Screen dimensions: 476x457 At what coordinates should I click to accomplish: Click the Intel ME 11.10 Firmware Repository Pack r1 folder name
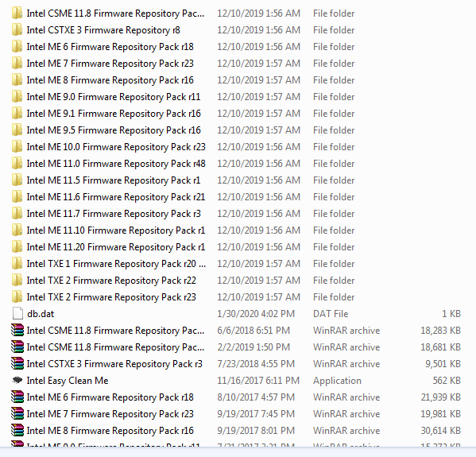click(116, 230)
